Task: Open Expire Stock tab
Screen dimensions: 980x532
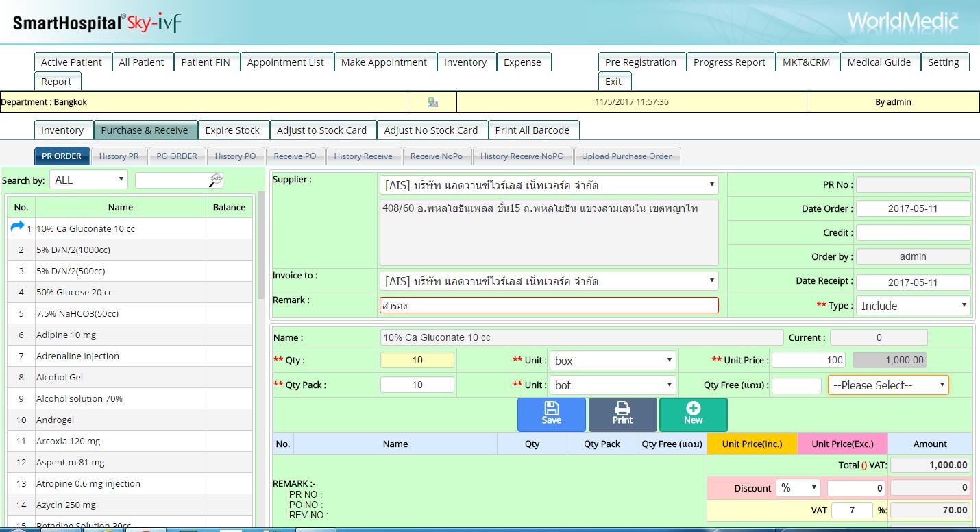Action: (232, 130)
